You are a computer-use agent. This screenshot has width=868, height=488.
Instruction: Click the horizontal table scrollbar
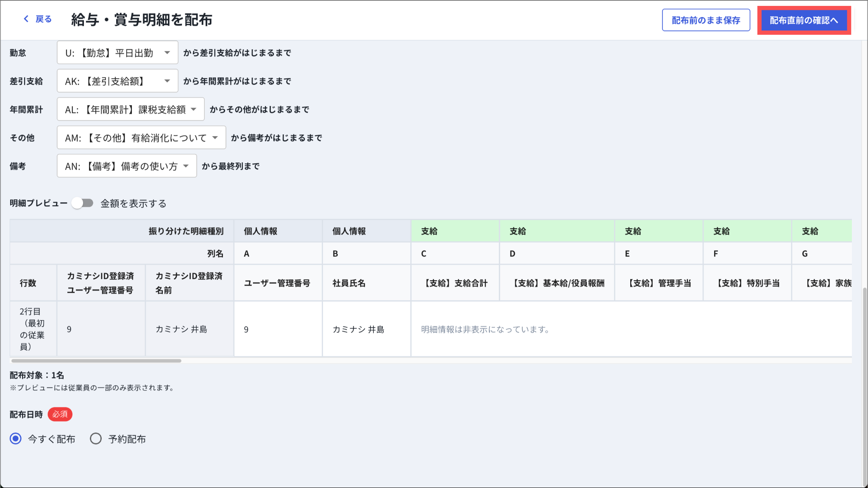[97, 361]
